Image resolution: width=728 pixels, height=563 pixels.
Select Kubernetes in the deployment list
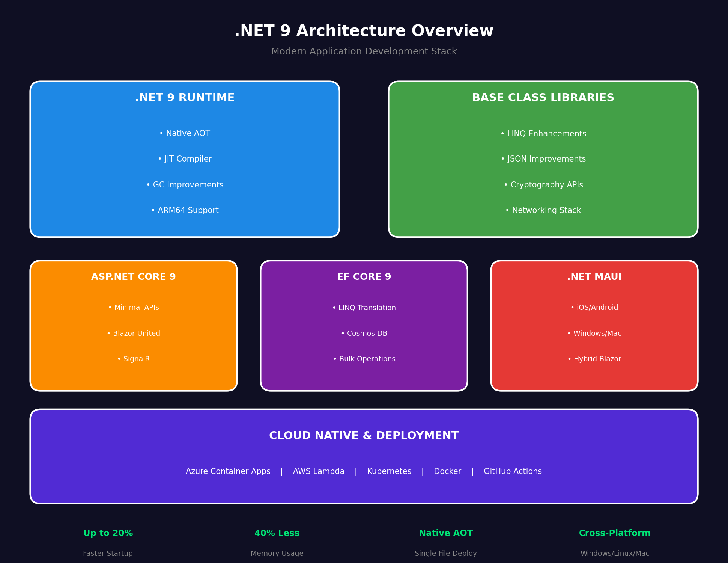pyautogui.click(x=389, y=471)
